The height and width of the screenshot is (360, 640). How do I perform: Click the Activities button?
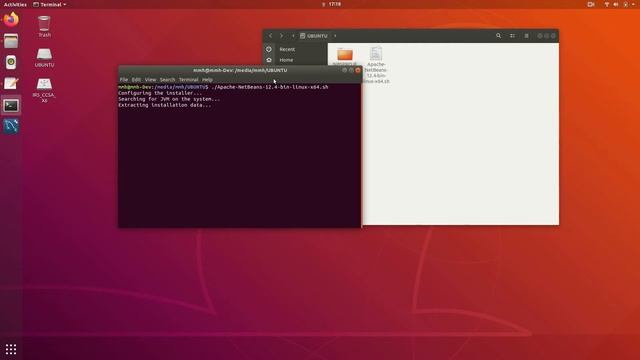tap(15, 4)
